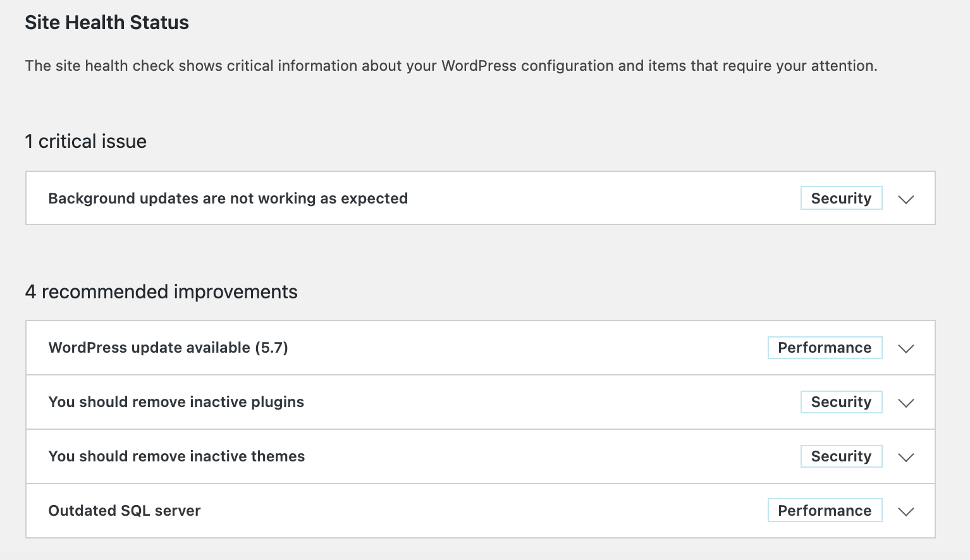Screen dimensions: 970x560
Task: Click 'You should remove inactive plugins' title
Action: pyautogui.click(x=176, y=402)
